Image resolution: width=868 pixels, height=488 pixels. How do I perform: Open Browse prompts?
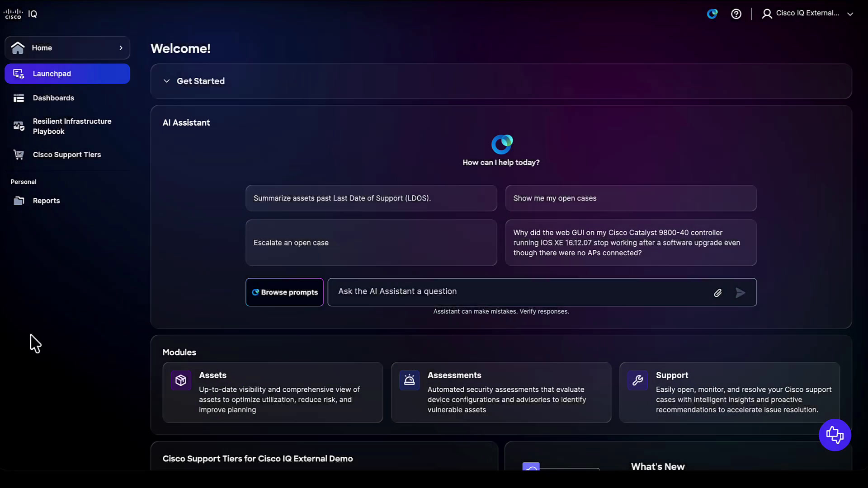click(x=284, y=292)
